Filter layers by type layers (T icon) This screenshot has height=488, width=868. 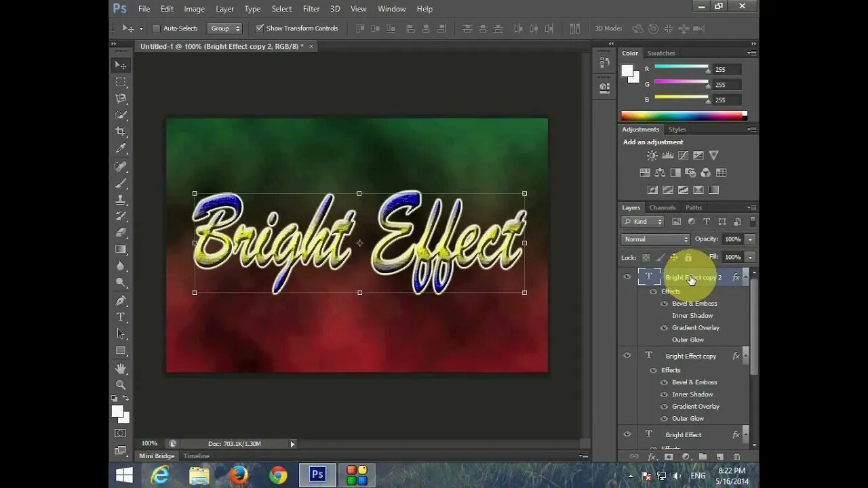point(706,222)
